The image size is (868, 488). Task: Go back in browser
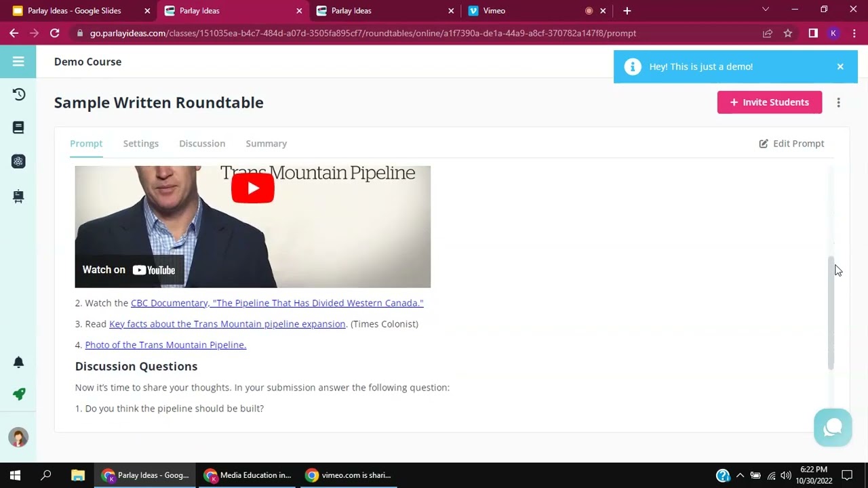pos(14,33)
